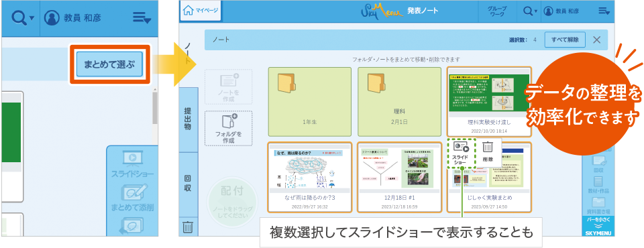Screen dimensions: 644x248
Task: Open 教材・作品 in the right sidebar
Action: coord(598,185)
